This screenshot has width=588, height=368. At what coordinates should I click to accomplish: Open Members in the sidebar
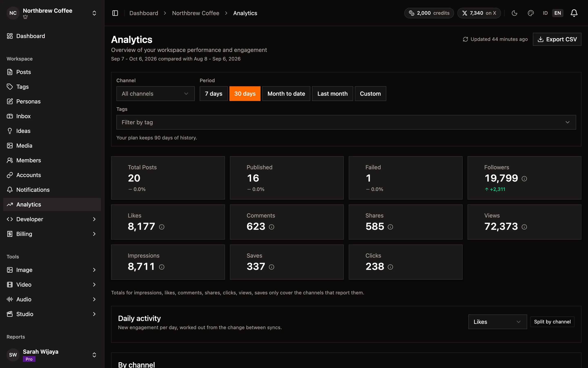pos(52,160)
